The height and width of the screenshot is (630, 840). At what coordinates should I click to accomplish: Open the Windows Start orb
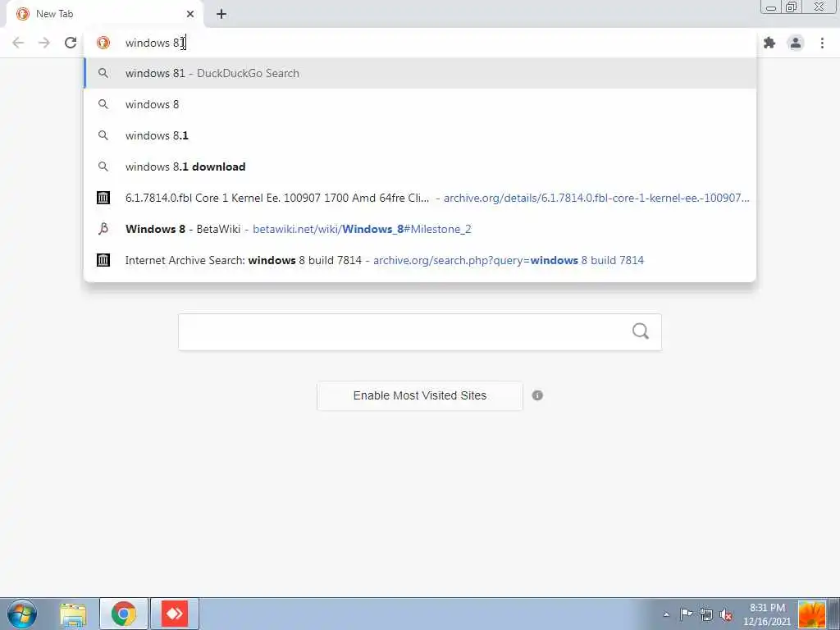pos(22,614)
